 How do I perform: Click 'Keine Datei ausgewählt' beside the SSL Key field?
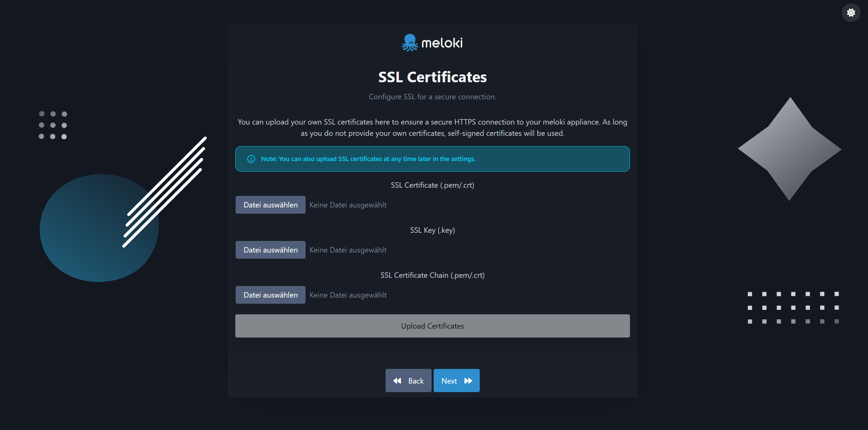click(348, 250)
